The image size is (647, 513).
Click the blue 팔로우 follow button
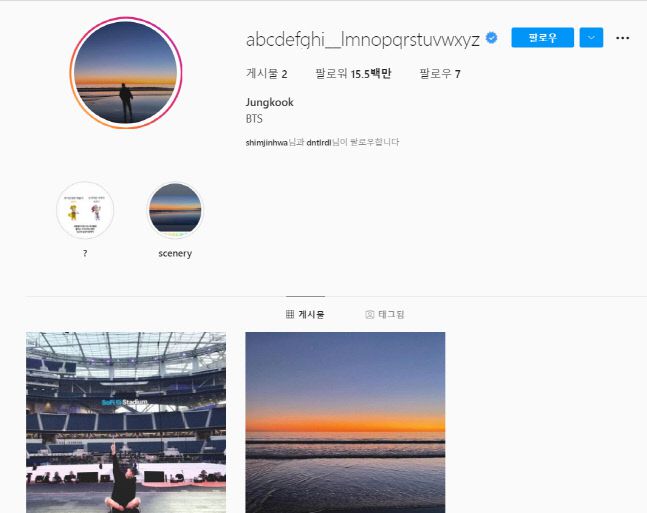click(x=542, y=38)
